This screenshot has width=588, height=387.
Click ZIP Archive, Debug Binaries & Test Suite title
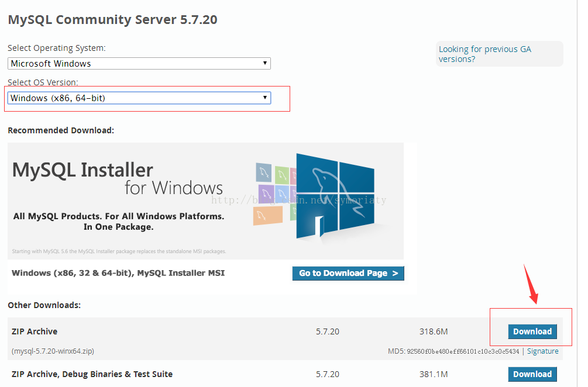[x=92, y=374]
